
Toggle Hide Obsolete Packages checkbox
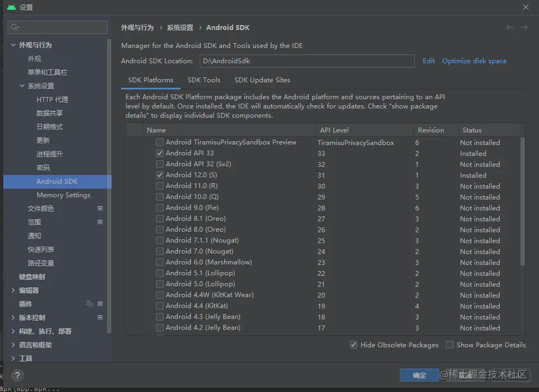[354, 345]
